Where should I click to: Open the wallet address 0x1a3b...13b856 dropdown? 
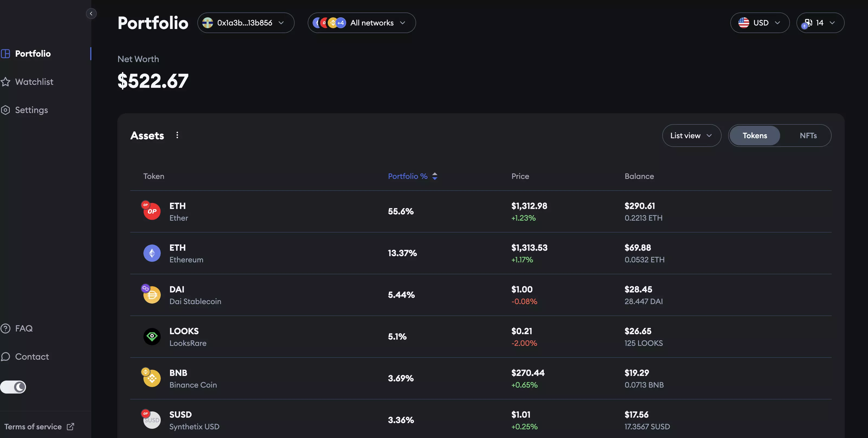point(246,23)
